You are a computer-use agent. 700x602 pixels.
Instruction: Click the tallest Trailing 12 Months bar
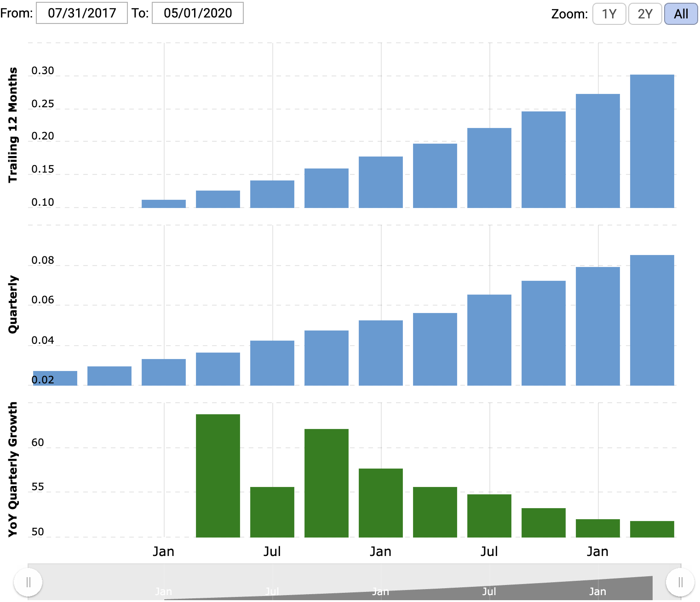(652, 141)
